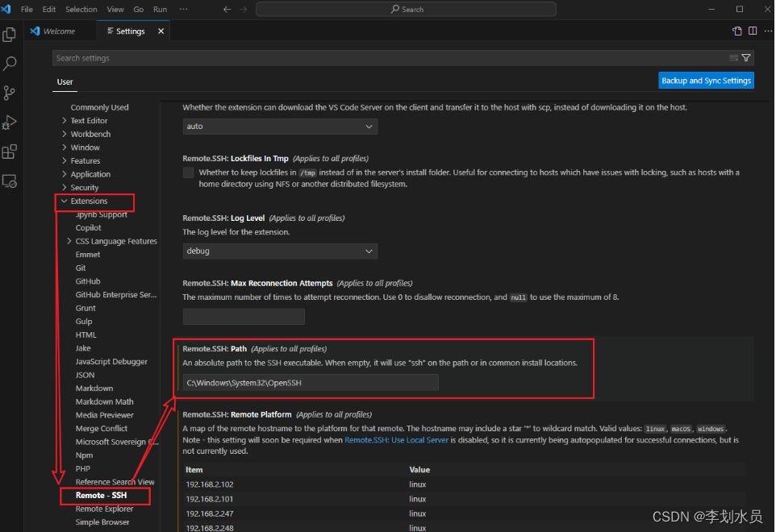
Task: Select Markdown Math settings
Action: tap(104, 402)
